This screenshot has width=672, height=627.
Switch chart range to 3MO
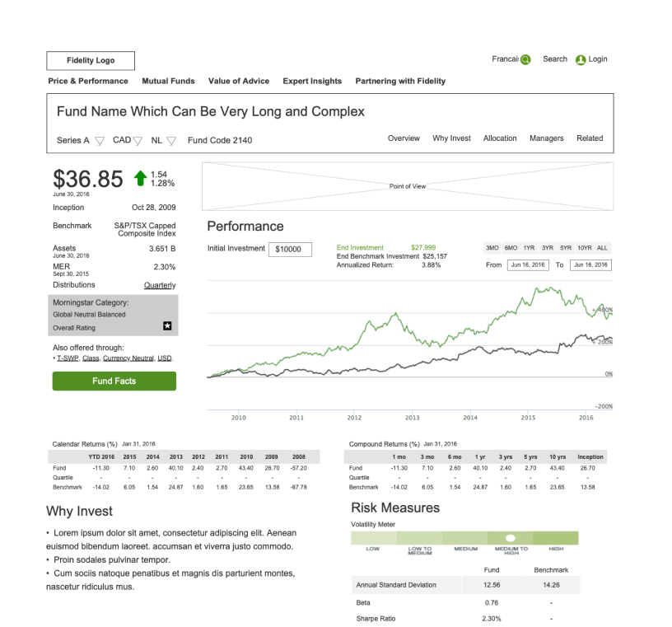pyautogui.click(x=492, y=248)
